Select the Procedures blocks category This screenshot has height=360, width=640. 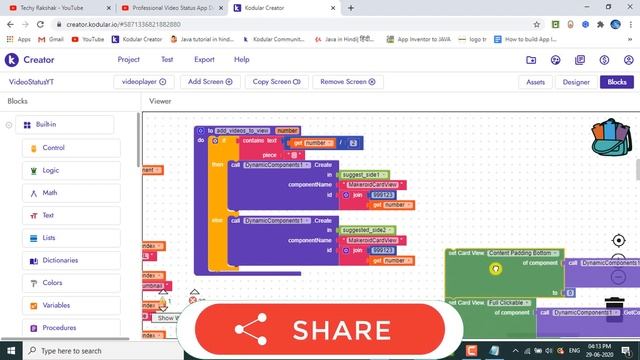point(71,327)
